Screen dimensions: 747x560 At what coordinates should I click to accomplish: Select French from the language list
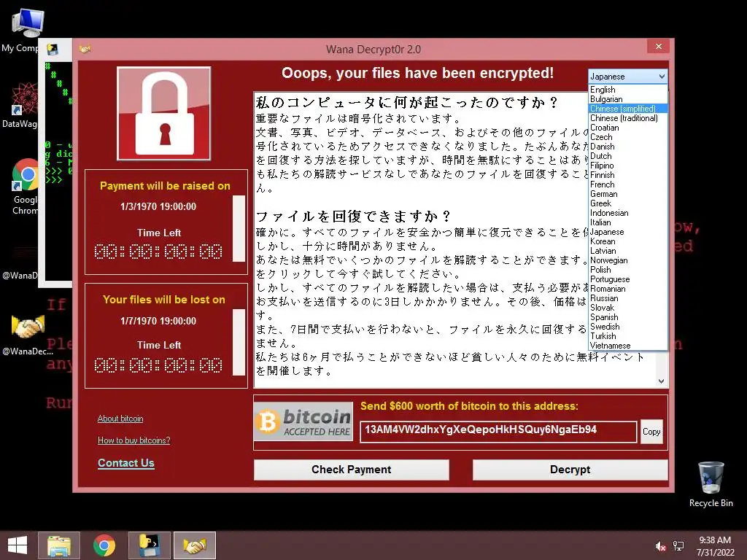tap(628, 184)
